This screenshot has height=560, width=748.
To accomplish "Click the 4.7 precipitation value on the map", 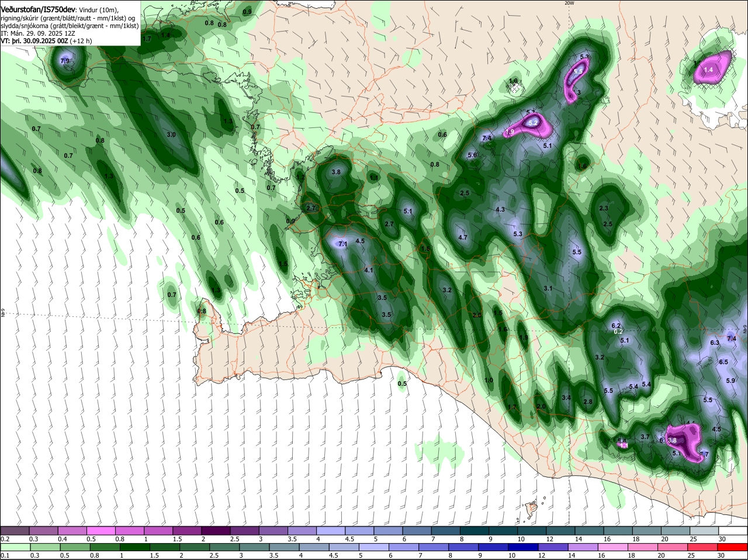I will tap(463, 237).
